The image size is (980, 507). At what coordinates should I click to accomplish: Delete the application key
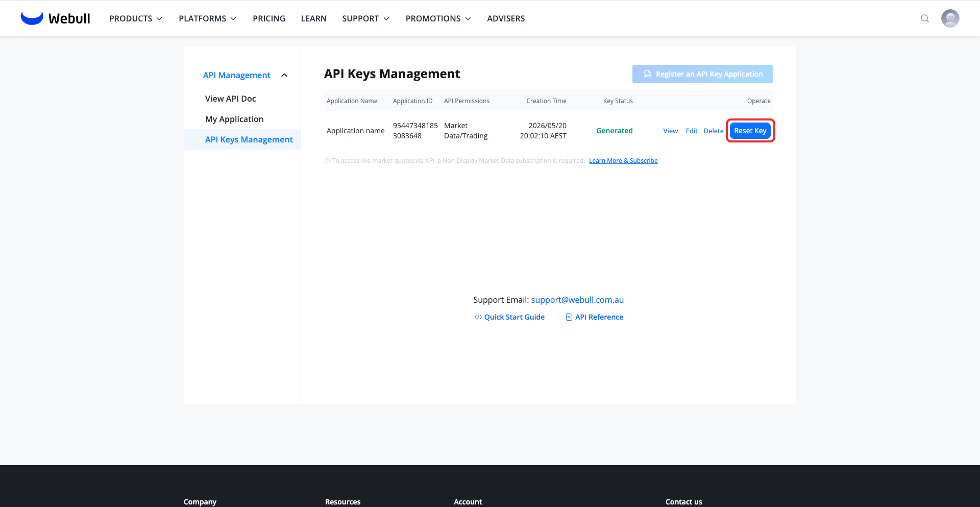coord(714,131)
